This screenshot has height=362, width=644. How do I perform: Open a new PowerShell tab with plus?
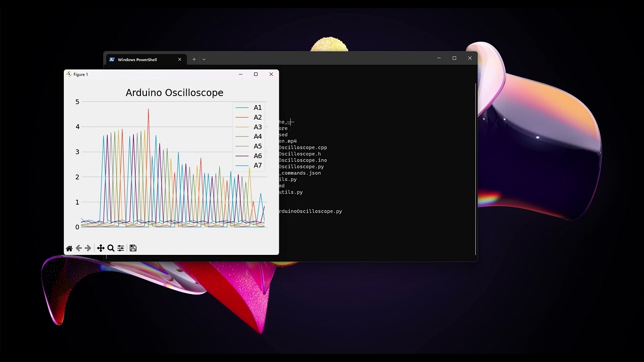[194, 59]
